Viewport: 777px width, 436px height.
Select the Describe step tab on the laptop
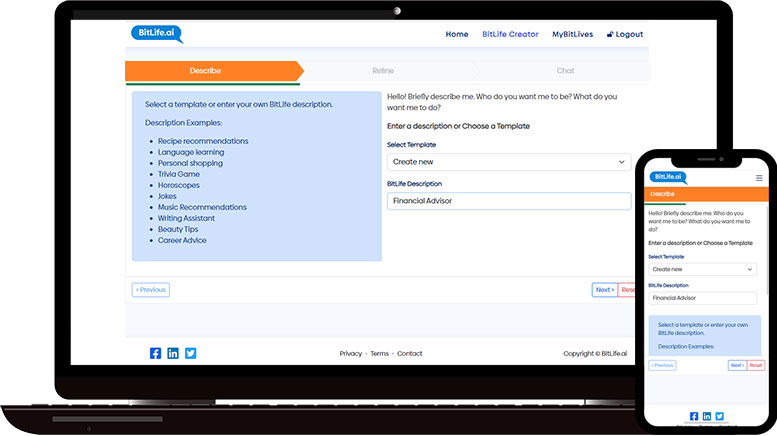[x=213, y=71]
